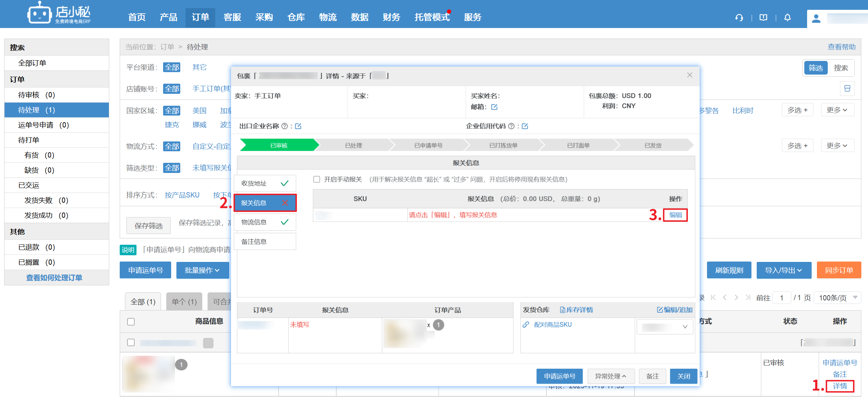Check the select-all box beside 商品信息
Screen dimensions: 868x403
(131, 321)
